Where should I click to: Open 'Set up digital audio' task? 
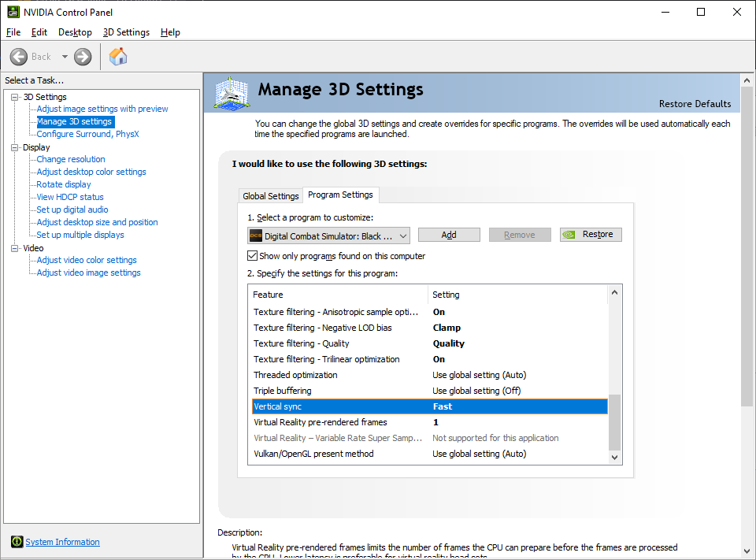[x=72, y=210]
